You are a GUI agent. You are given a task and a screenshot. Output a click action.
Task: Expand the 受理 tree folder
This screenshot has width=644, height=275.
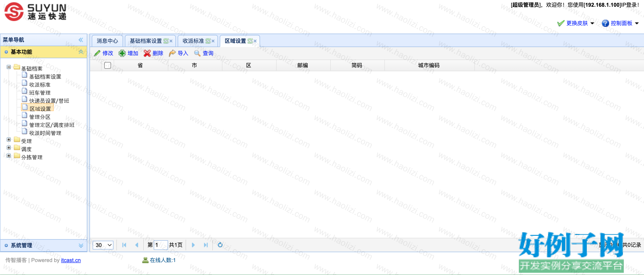click(x=9, y=140)
